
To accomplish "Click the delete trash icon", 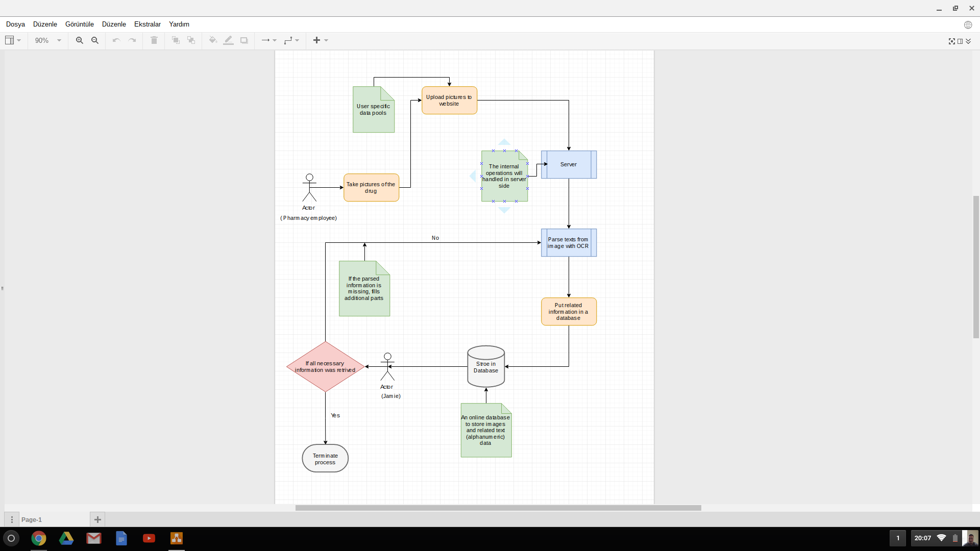I will 154,40.
